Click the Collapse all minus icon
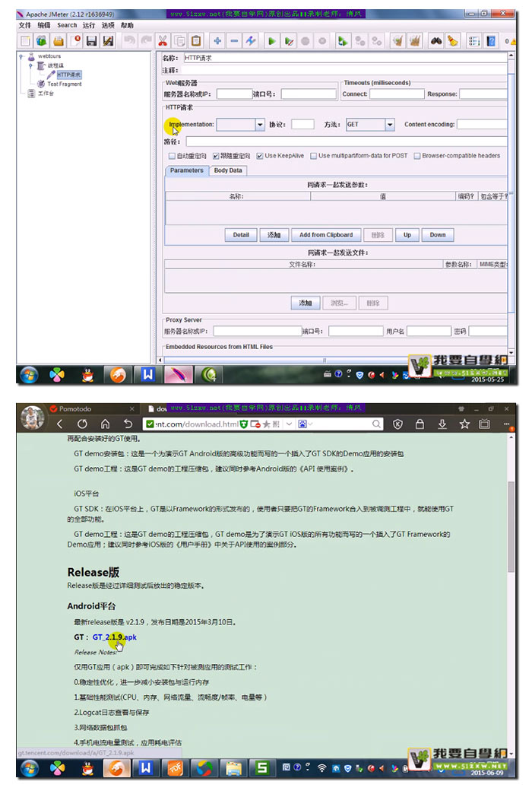 (234, 41)
